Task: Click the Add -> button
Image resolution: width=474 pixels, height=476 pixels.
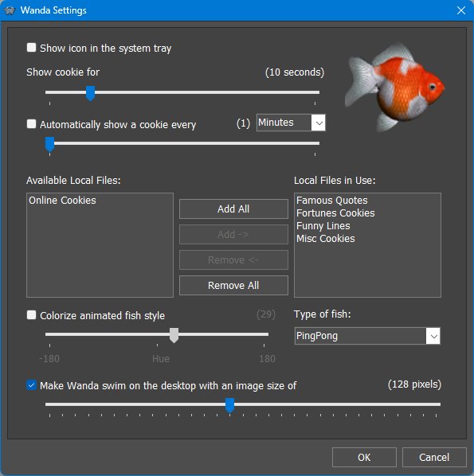Action: [233, 234]
